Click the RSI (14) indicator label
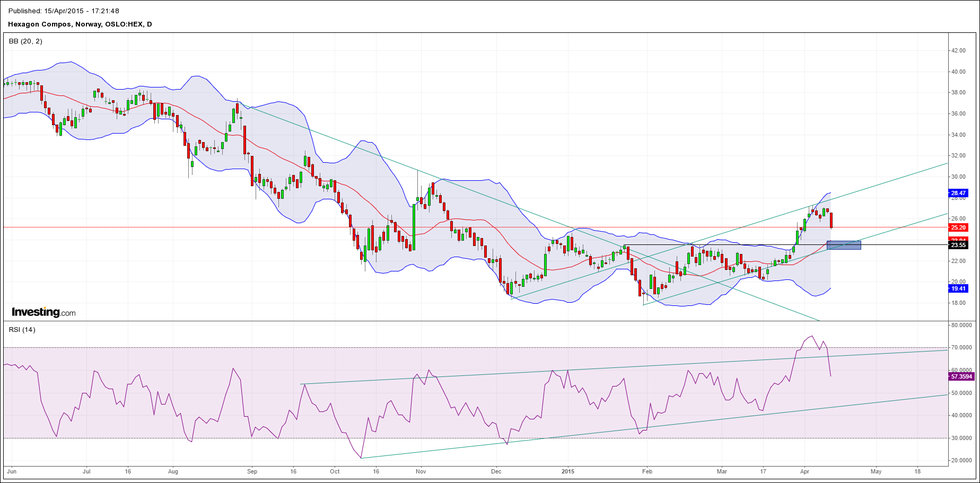 tap(22, 329)
